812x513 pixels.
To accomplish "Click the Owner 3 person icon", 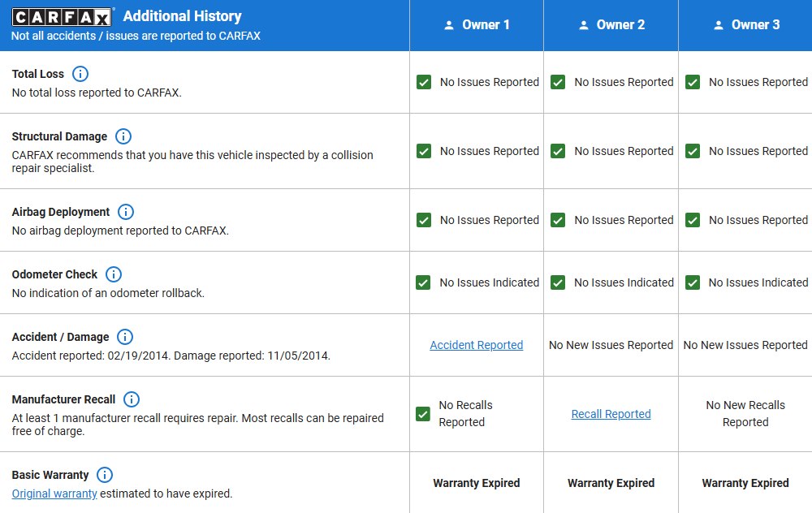I will coord(719,25).
